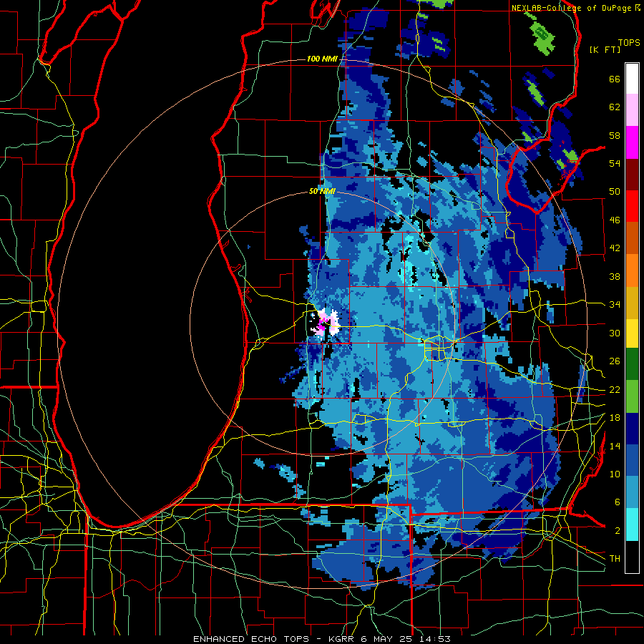Click the 'NEXLAB-College of DuPage' header text

coord(572,8)
